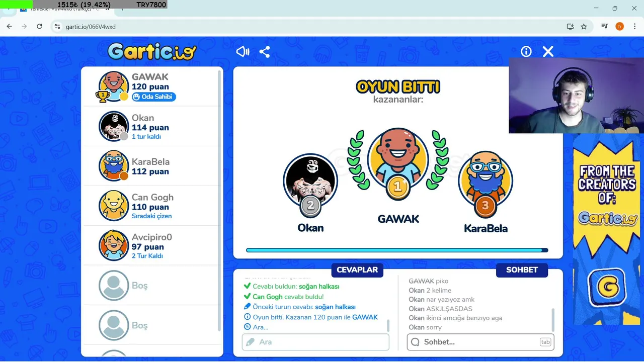Click the '120 puan' score for GAWAK
Viewport: 644px width, 362px height.
pos(150,86)
